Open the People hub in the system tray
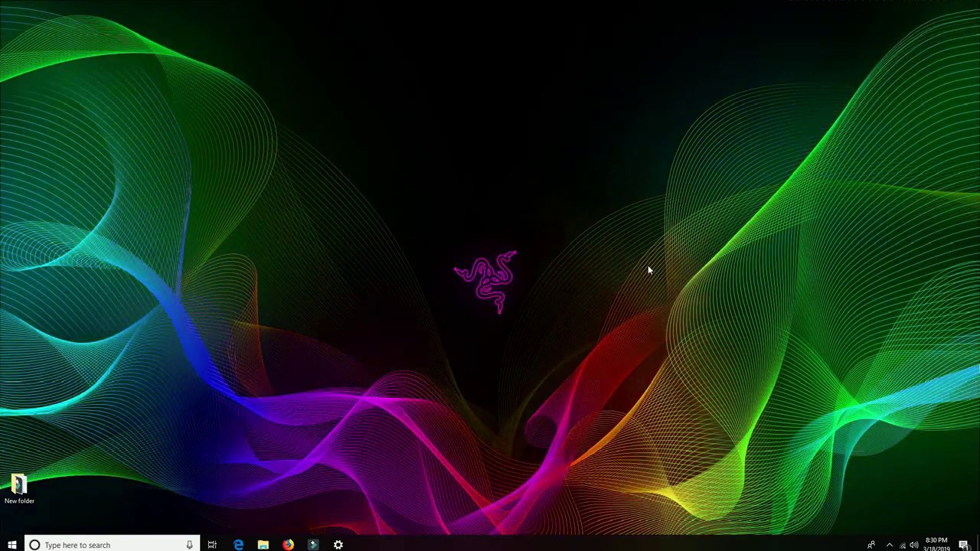Screen dimensions: 980x551 tap(871, 545)
